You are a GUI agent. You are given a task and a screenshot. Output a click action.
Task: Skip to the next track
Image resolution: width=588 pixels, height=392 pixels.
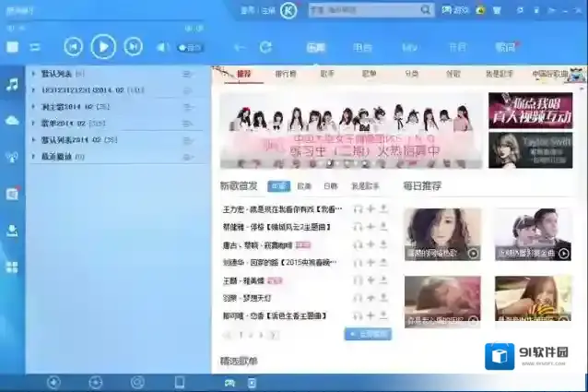click(x=134, y=46)
